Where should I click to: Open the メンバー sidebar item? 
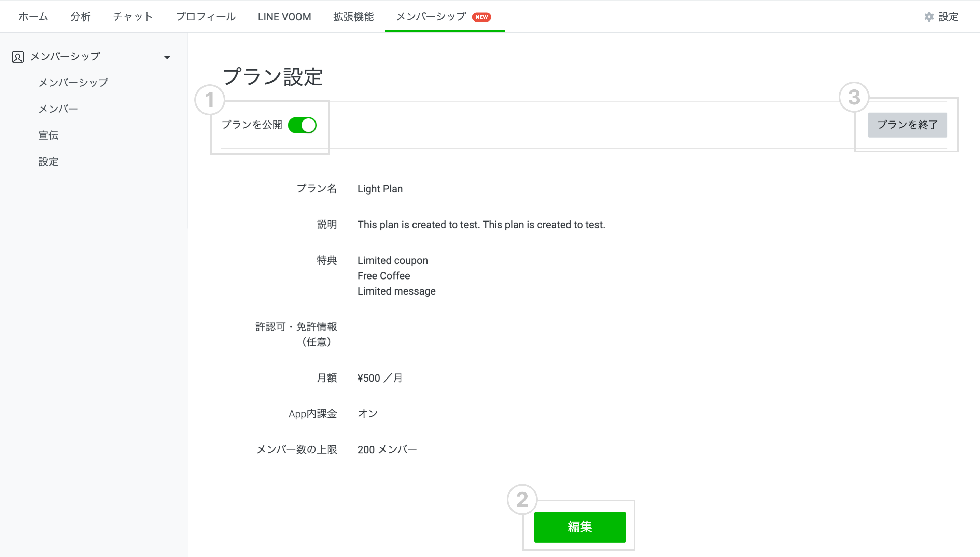58,109
